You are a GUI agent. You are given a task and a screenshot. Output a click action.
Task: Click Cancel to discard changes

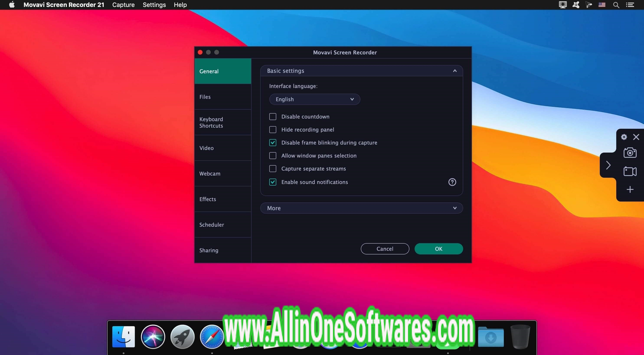(x=385, y=249)
